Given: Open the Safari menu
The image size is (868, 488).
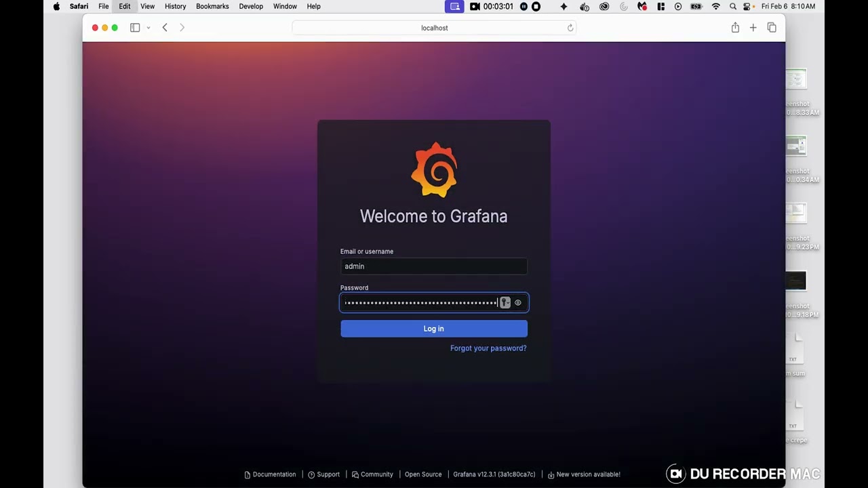Looking at the screenshot, I should pos(79,6).
